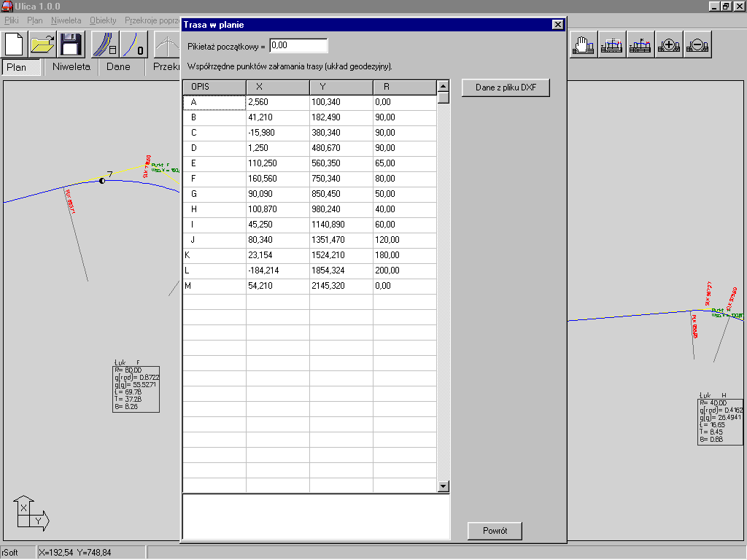Click the zoom extents toolbar icon

[x=640, y=45]
